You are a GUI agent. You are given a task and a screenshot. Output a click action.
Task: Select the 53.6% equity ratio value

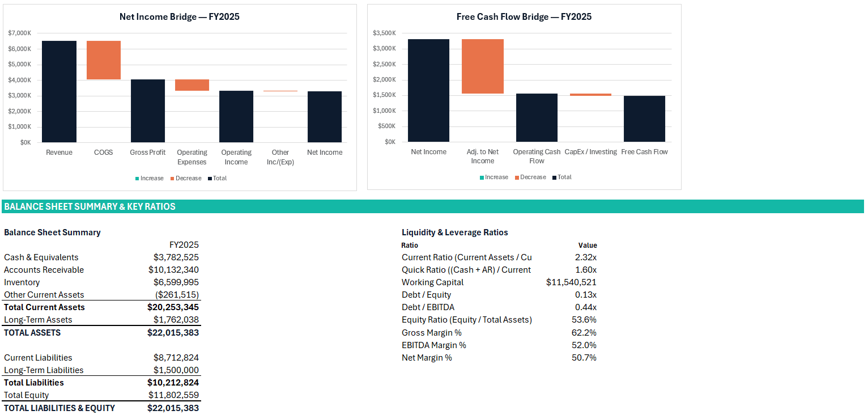(x=584, y=320)
